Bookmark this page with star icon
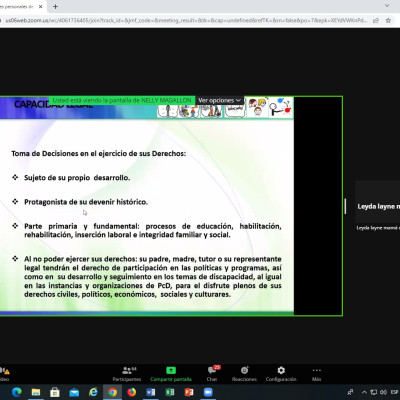The height and width of the screenshot is (400, 400). [388, 20]
